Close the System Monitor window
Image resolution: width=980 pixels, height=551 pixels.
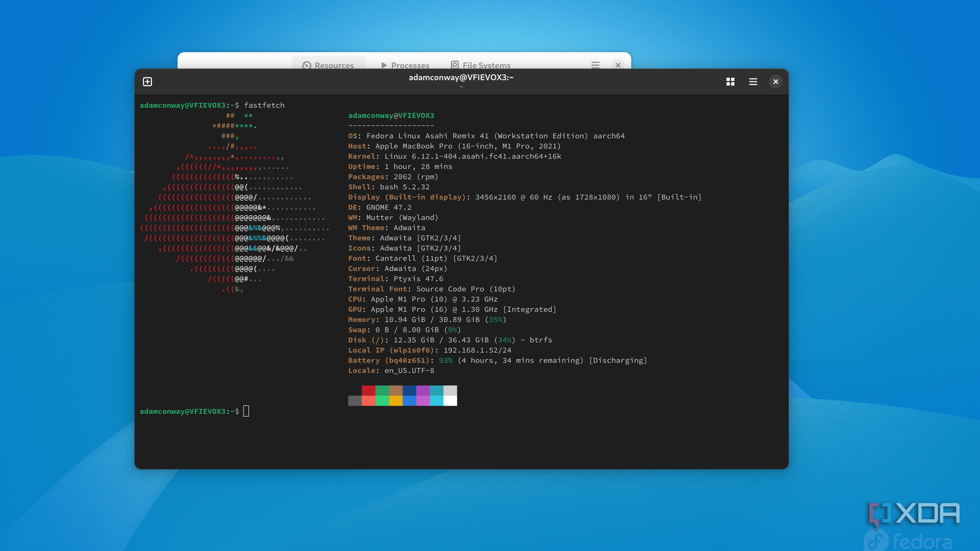618,65
